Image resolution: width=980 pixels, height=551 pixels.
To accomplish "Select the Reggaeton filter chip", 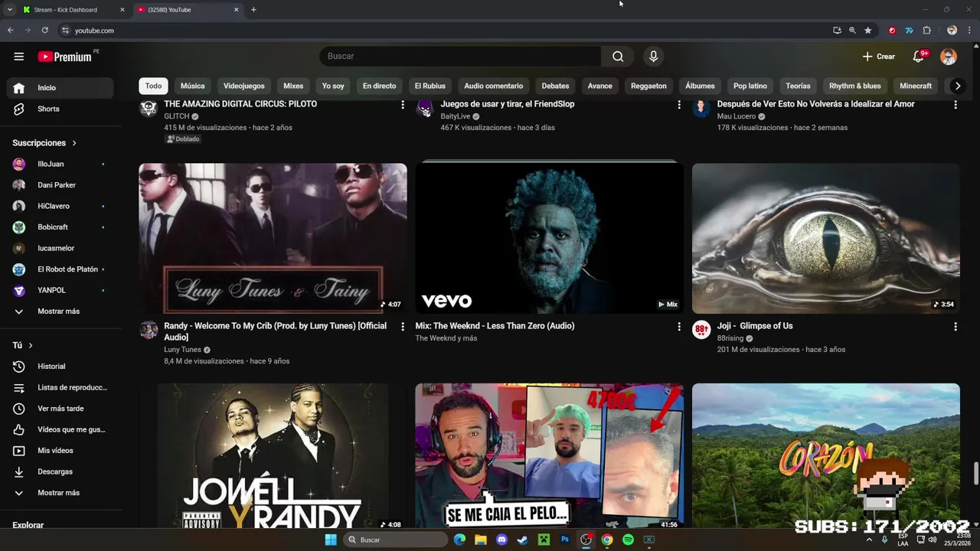I will 648,86.
